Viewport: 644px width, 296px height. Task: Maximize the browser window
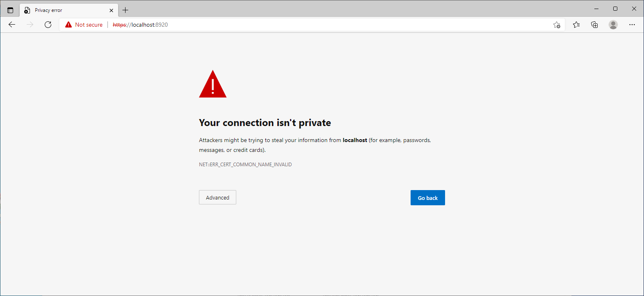(615, 9)
